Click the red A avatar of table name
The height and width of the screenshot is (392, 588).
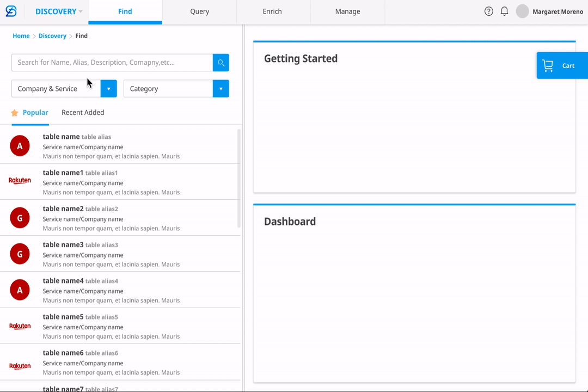(20, 145)
